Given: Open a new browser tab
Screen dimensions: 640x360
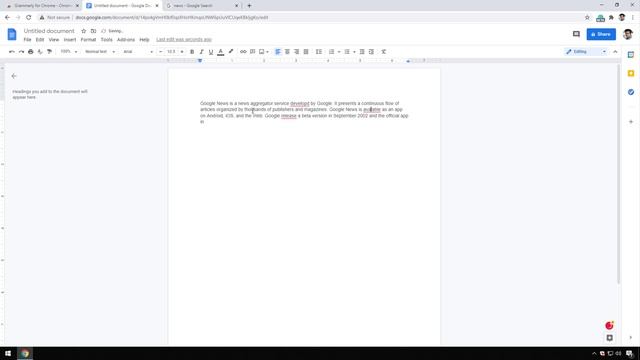Looking at the screenshot, I should pyautogui.click(x=249, y=6).
